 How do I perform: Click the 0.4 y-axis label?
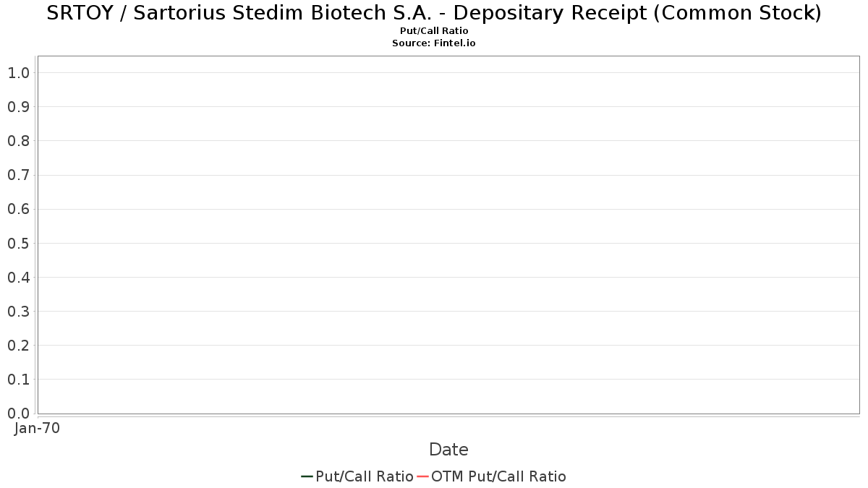coord(18,277)
